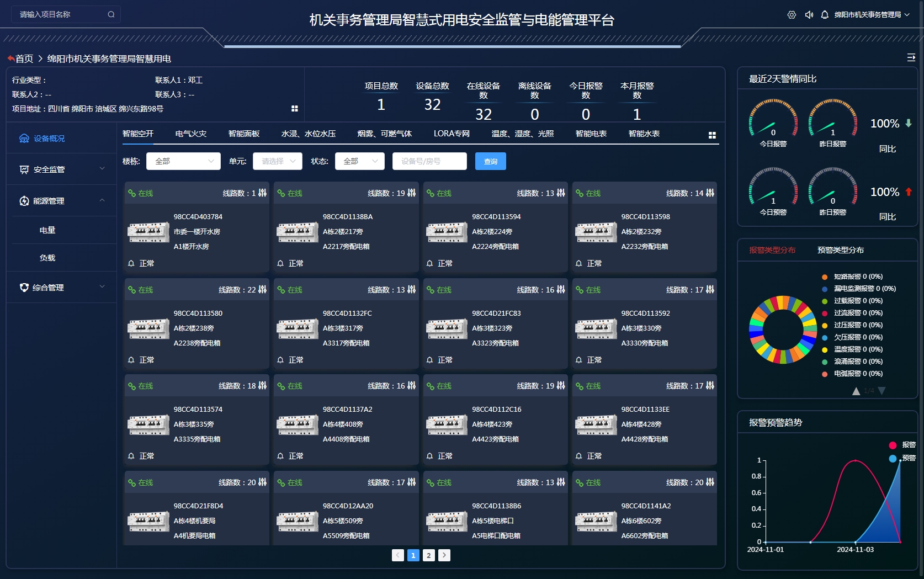
Task: Click the search magnifier in project name box
Action: [111, 14]
